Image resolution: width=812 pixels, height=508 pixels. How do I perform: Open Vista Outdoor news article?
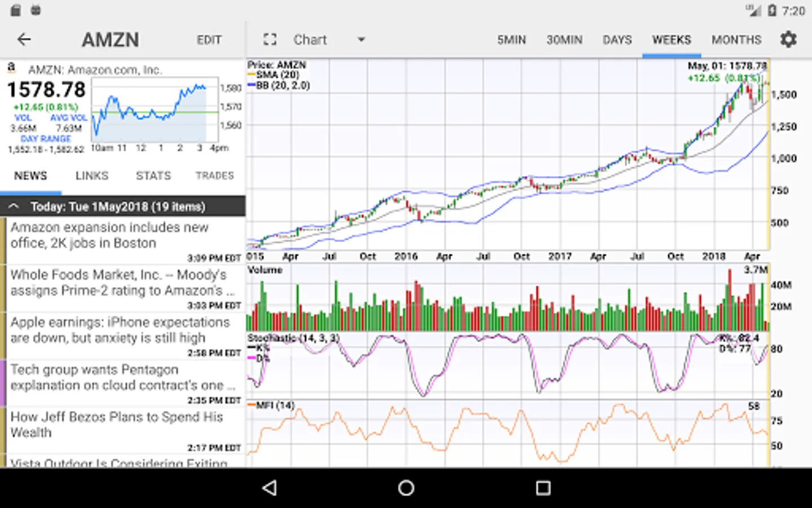pyautogui.click(x=123, y=461)
